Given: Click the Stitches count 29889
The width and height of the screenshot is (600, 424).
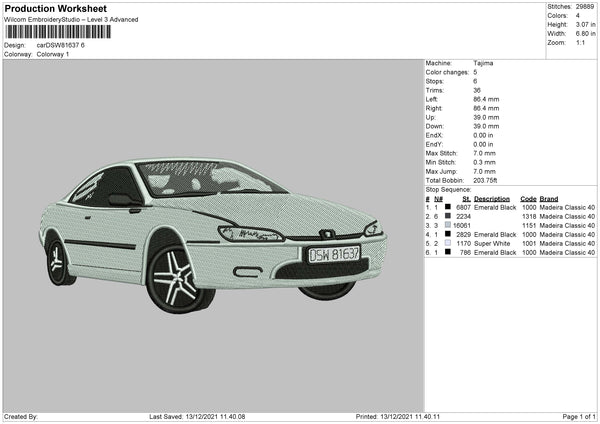Looking at the screenshot, I should coord(587,7).
